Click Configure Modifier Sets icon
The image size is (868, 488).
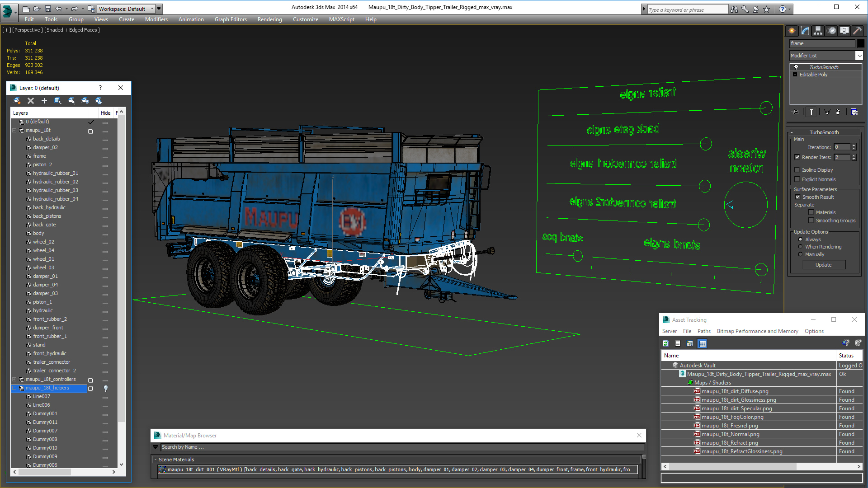point(854,112)
